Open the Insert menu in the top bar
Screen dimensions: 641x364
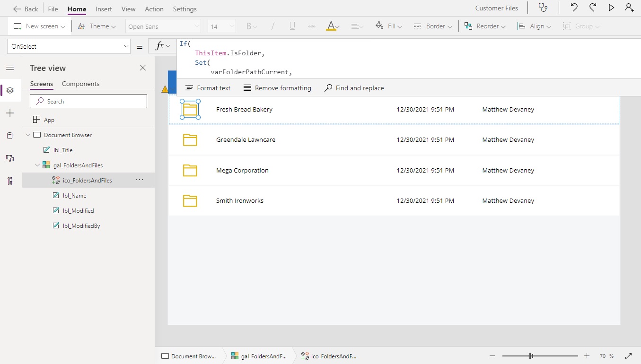pos(104,9)
